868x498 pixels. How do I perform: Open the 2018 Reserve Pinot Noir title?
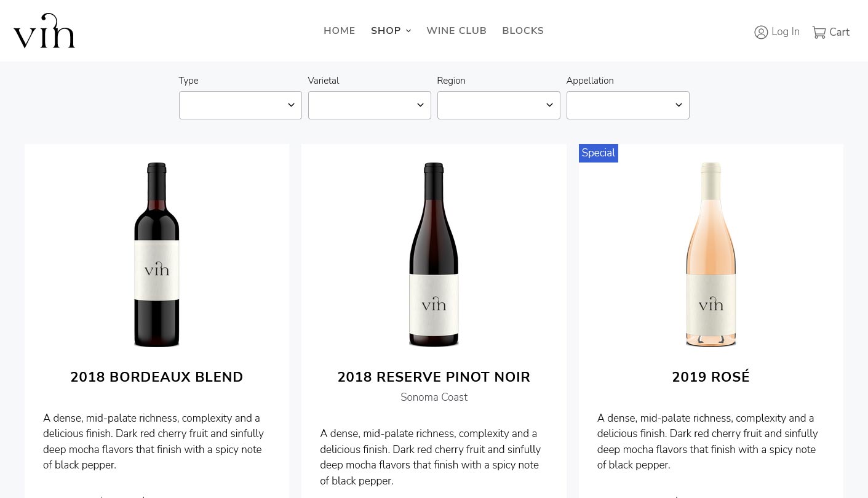click(434, 377)
